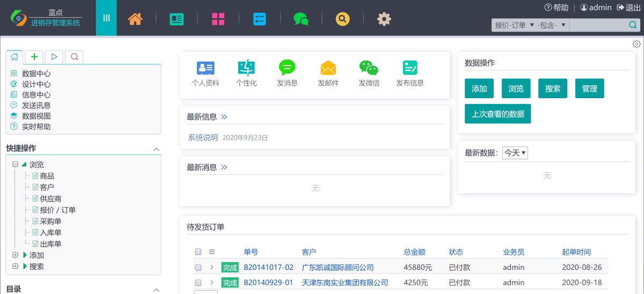Click the 添加 data operation button
Screen dimensions: 644x294
coord(479,89)
